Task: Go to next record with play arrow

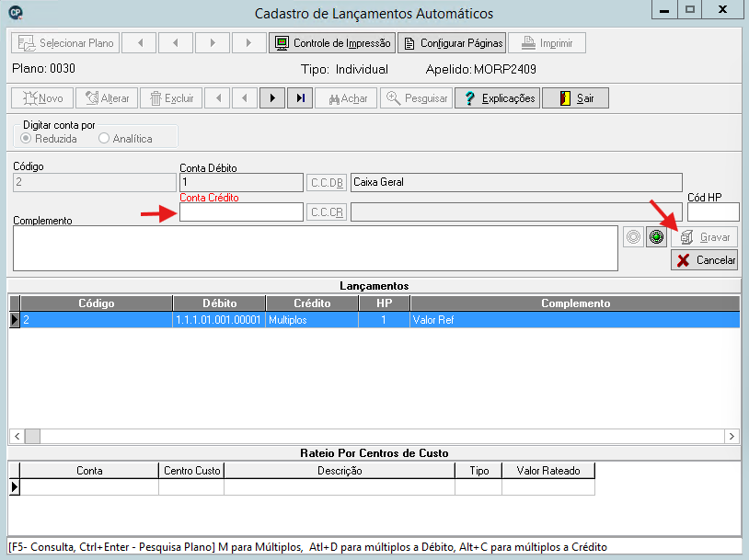Action: pos(272,98)
